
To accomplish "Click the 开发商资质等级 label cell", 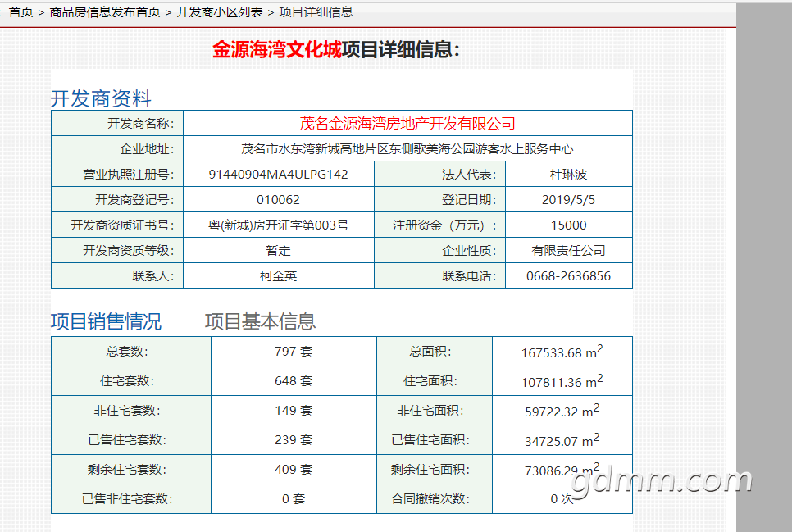I will click(117, 250).
